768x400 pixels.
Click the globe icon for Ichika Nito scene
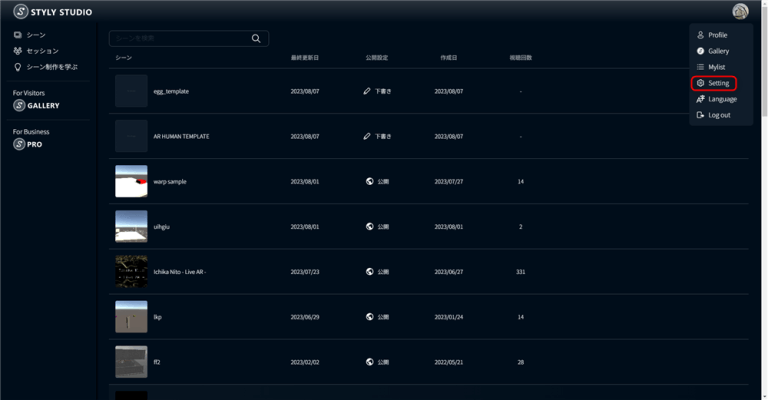tap(369, 271)
